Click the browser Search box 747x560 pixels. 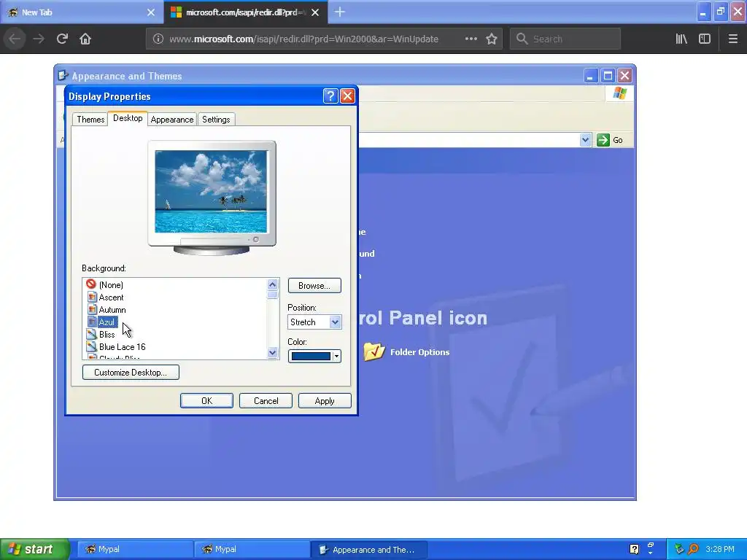pos(565,39)
